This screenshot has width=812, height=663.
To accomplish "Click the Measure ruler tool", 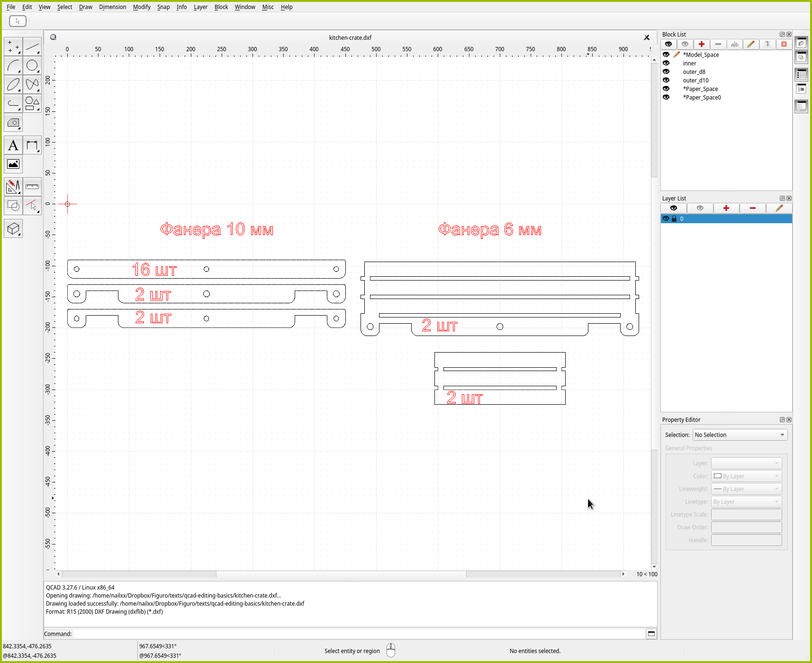I will (32, 187).
